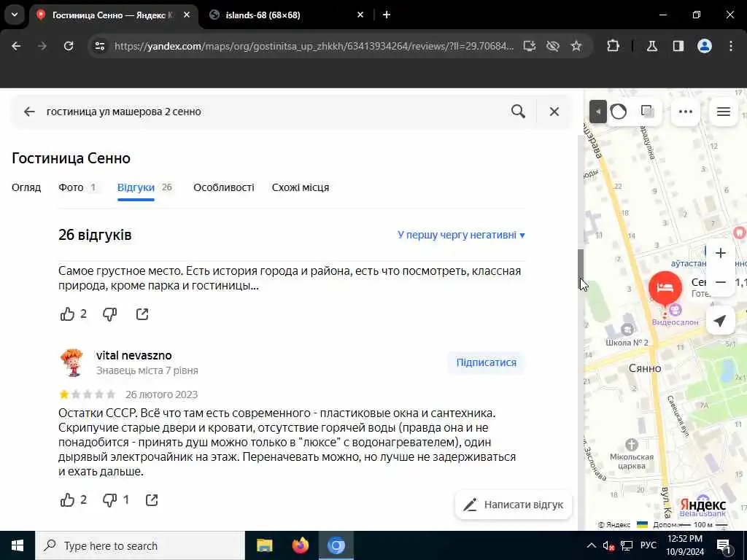Select the Відгуки tab

(x=145, y=187)
